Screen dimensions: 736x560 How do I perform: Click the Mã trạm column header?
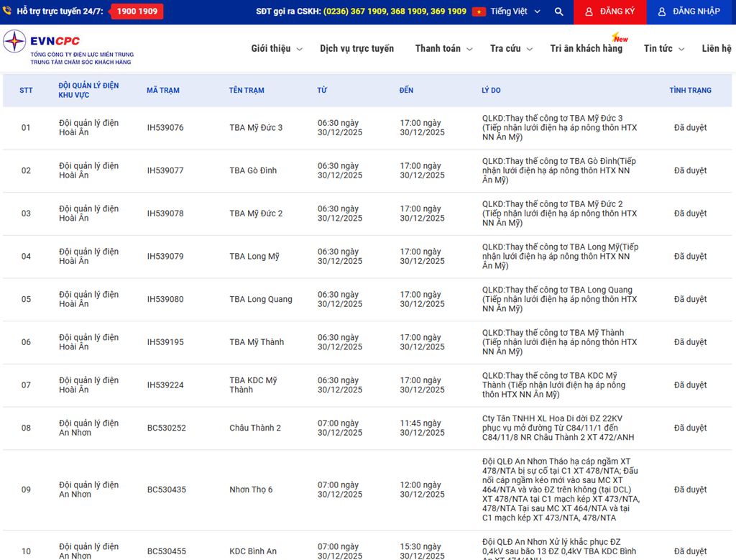pyautogui.click(x=163, y=91)
